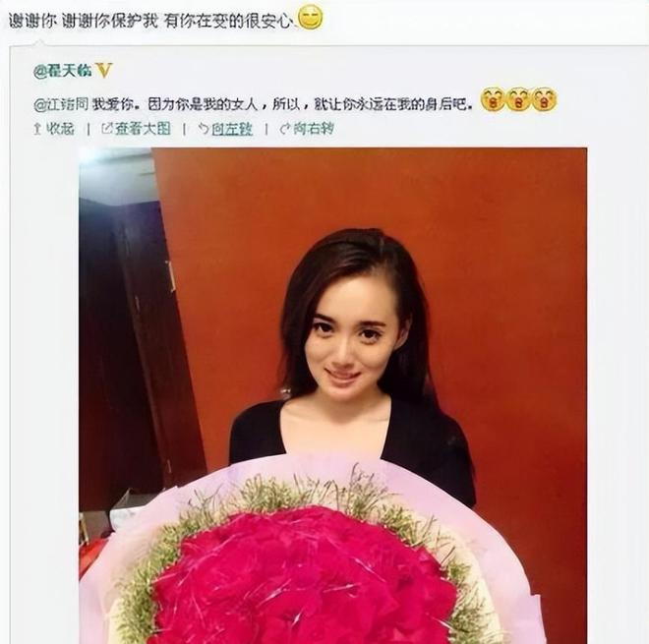Click the first kissing emoji
The width and height of the screenshot is (649, 644).
click(x=492, y=99)
